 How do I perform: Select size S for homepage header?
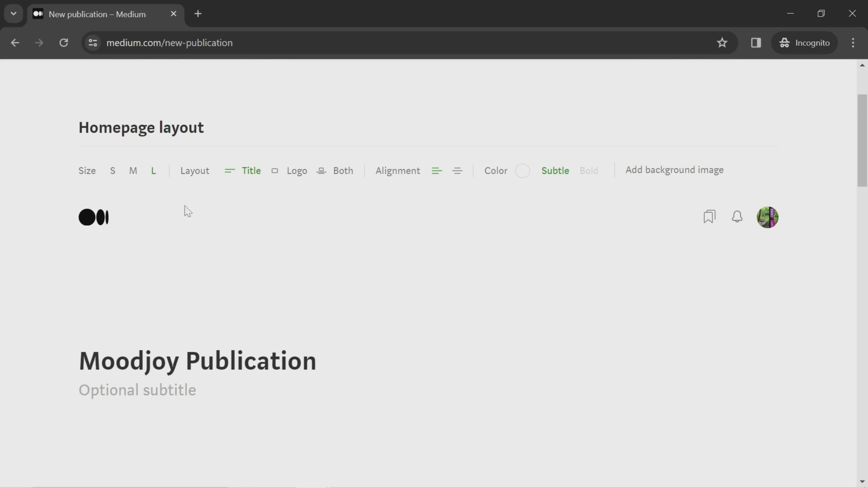click(x=113, y=171)
